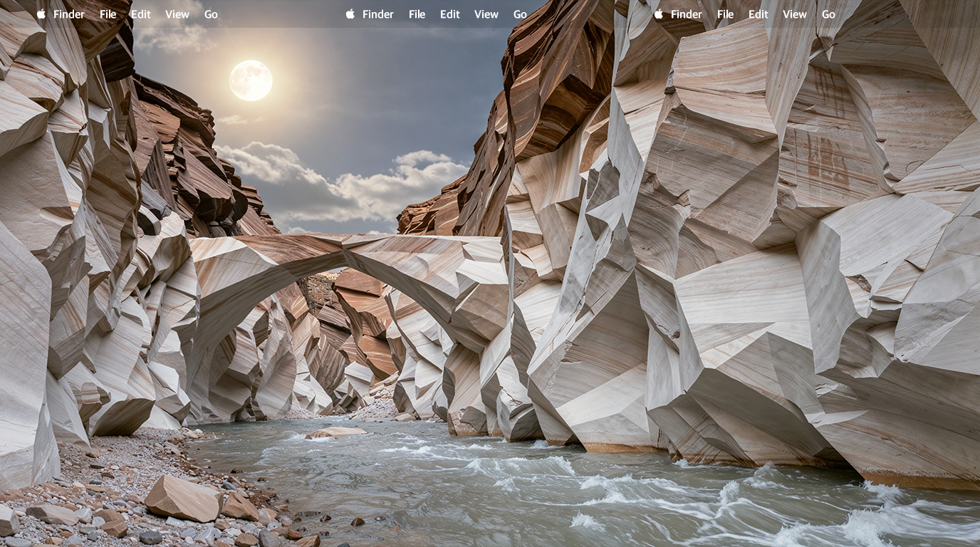Open the Apple menu on the right display
This screenshot has height=547, width=980.
659,14
